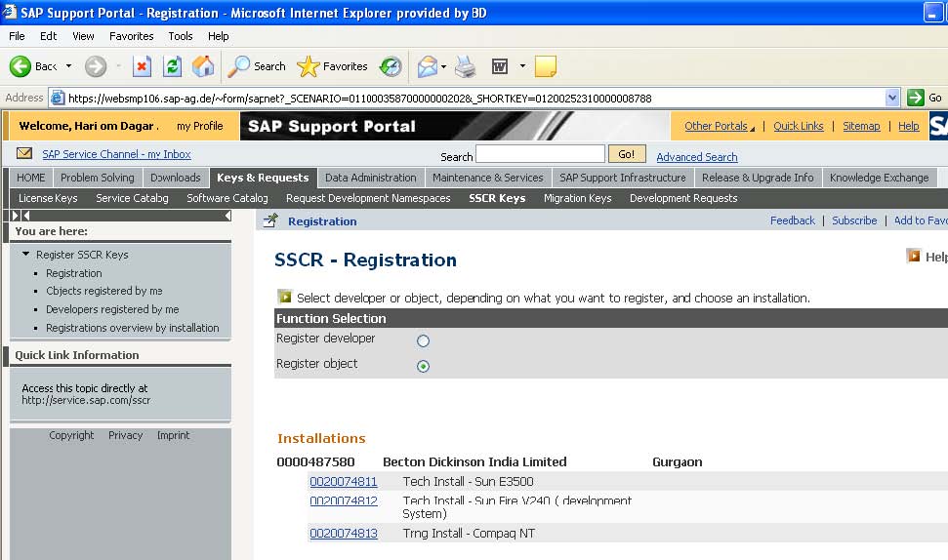Switch to SAP Support Infrastructure tab
Image resolution: width=948 pixels, height=560 pixels.
coord(623,178)
